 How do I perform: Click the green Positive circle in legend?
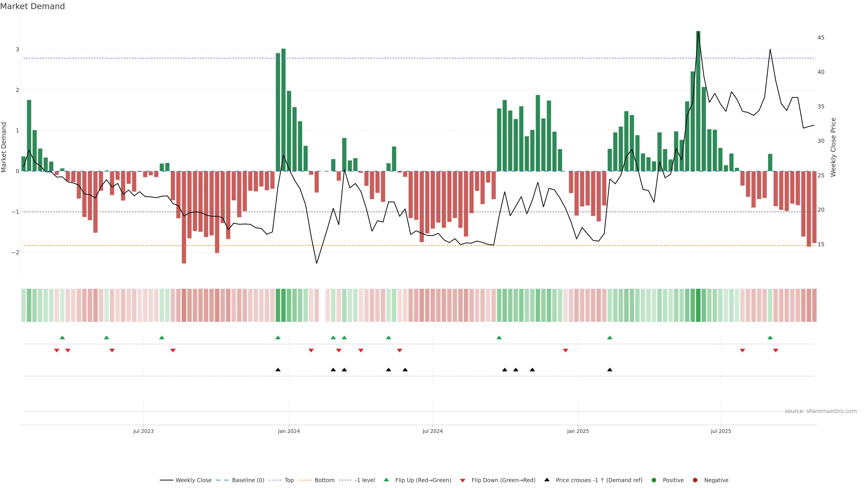(654, 480)
